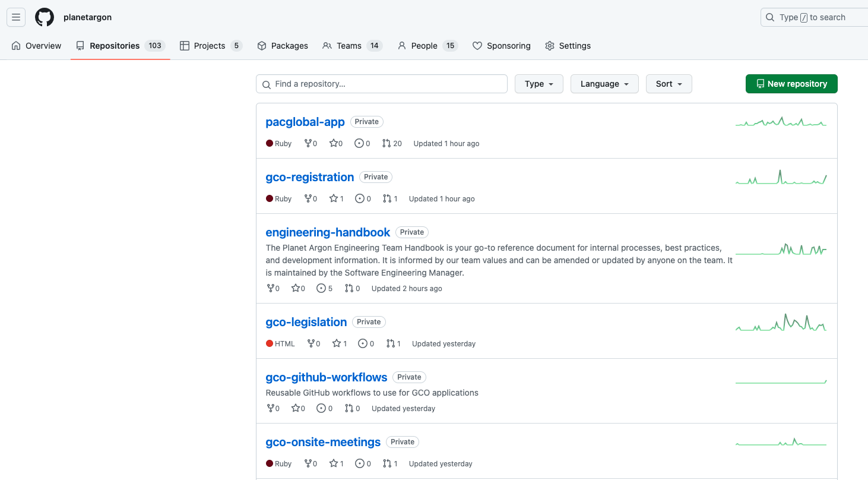The width and height of the screenshot is (868, 480).
Task: Open pull requests for engineering-handbook
Action: coord(352,288)
